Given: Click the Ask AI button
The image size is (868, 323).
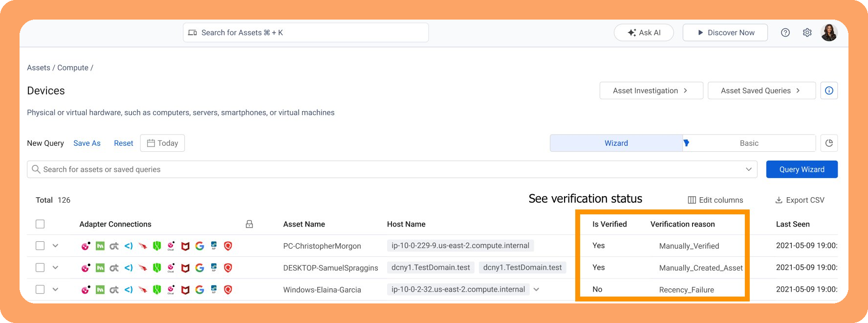Looking at the screenshot, I should (644, 33).
